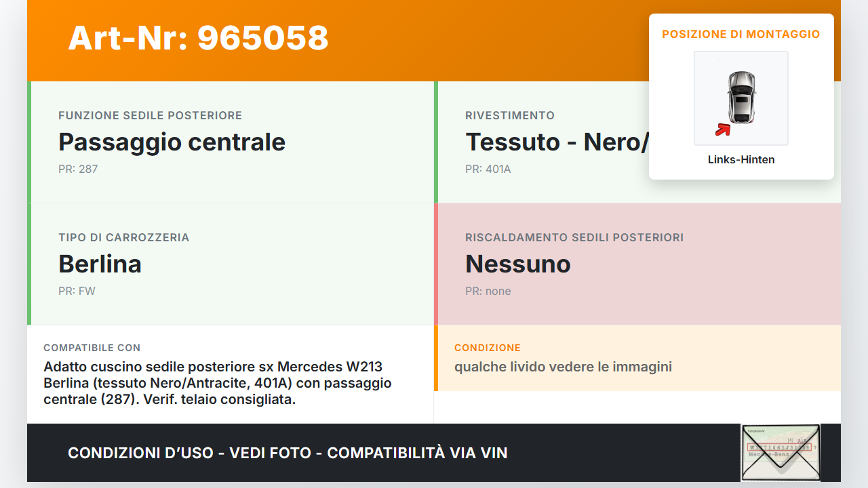
Task: Click the PR: 401A code
Action: pos(488,169)
